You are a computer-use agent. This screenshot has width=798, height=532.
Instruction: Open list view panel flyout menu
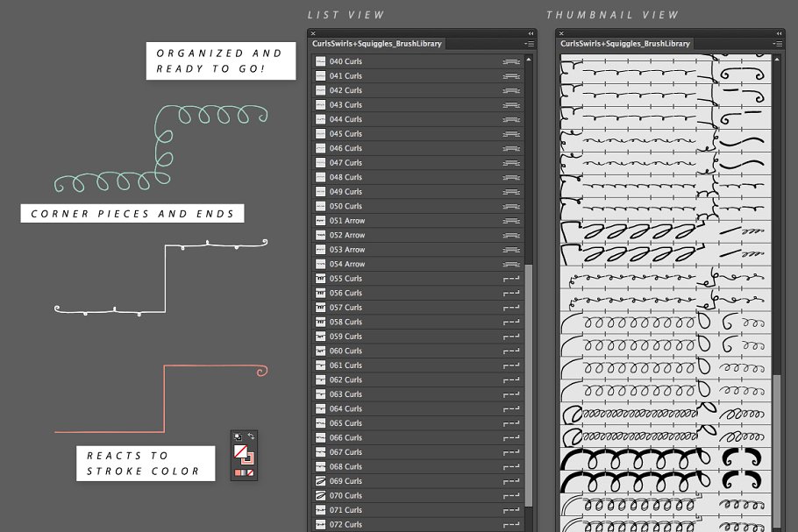click(x=529, y=43)
